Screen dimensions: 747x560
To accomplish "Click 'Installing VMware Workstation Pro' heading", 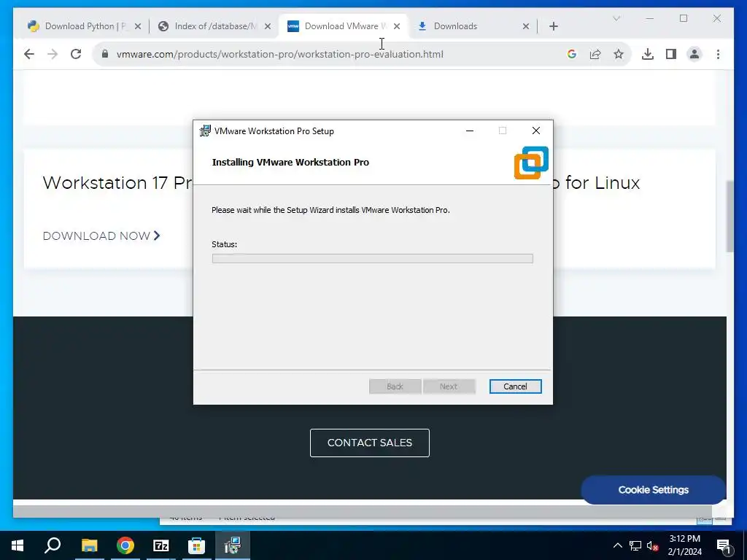I will pyautogui.click(x=290, y=163).
